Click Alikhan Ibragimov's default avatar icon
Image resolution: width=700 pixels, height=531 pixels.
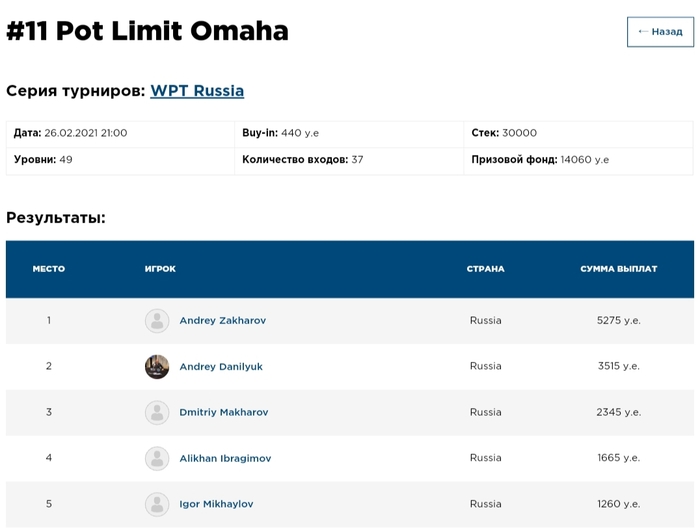[x=157, y=458]
